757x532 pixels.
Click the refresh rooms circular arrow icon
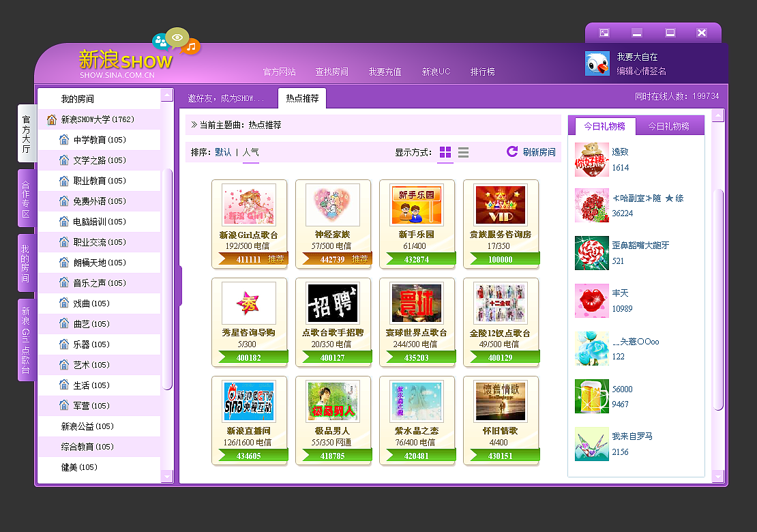pos(512,151)
